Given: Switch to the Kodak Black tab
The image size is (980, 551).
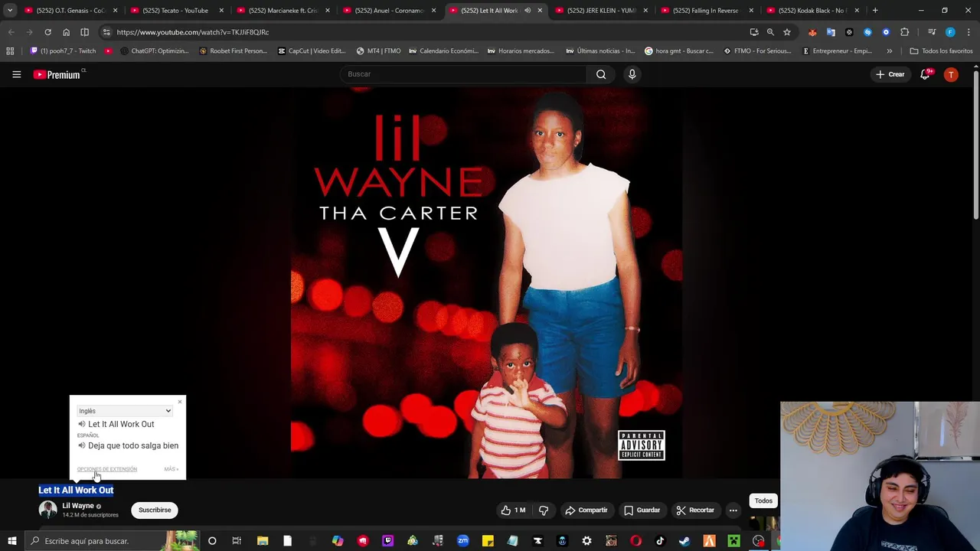Looking at the screenshot, I should click(812, 11).
